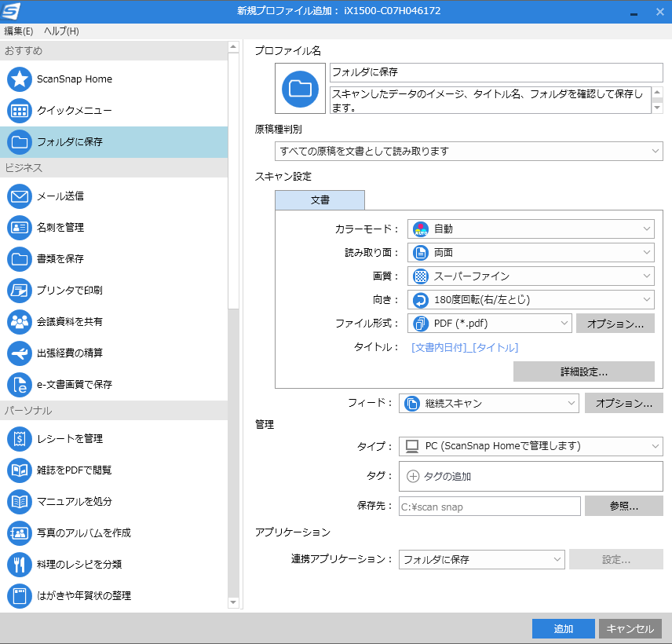Click the キャンセル button
672x644 pixels.
point(630,628)
